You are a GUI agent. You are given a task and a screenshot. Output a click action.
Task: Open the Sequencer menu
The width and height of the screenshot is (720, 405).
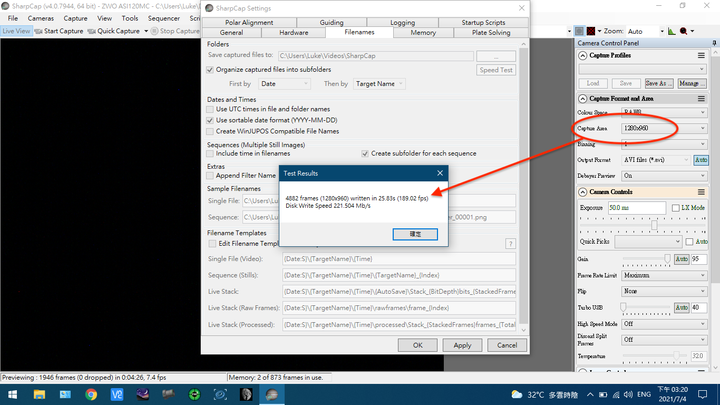[x=163, y=18]
